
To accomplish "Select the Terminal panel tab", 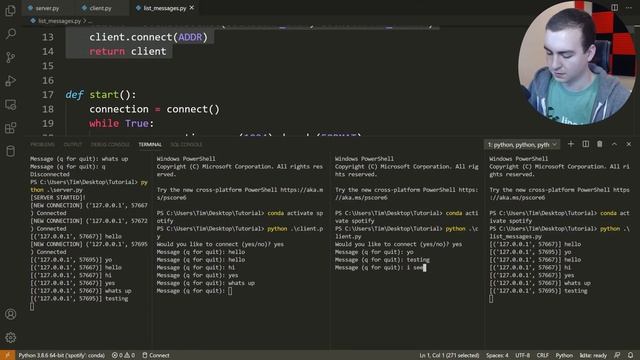I will click(150, 144).
